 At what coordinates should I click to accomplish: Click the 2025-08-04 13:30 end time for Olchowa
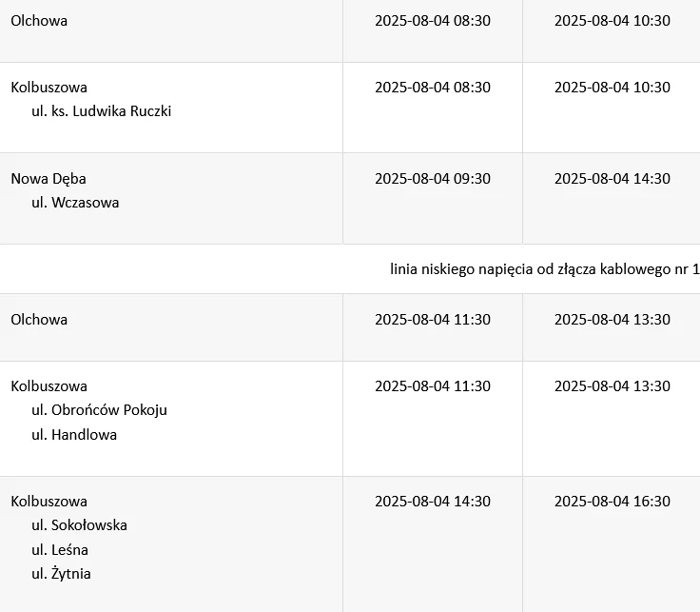point(612,320)
